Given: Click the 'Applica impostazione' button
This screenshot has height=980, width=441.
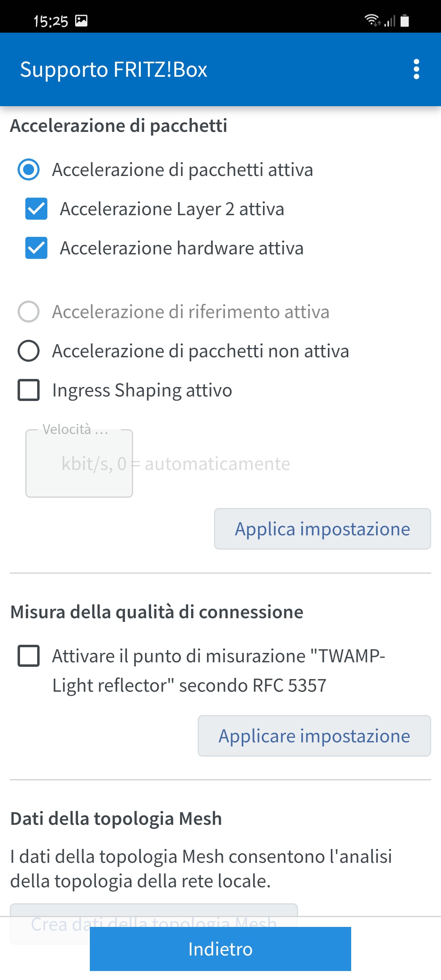Looking at the screenshot, I should [x=323, y=529].
